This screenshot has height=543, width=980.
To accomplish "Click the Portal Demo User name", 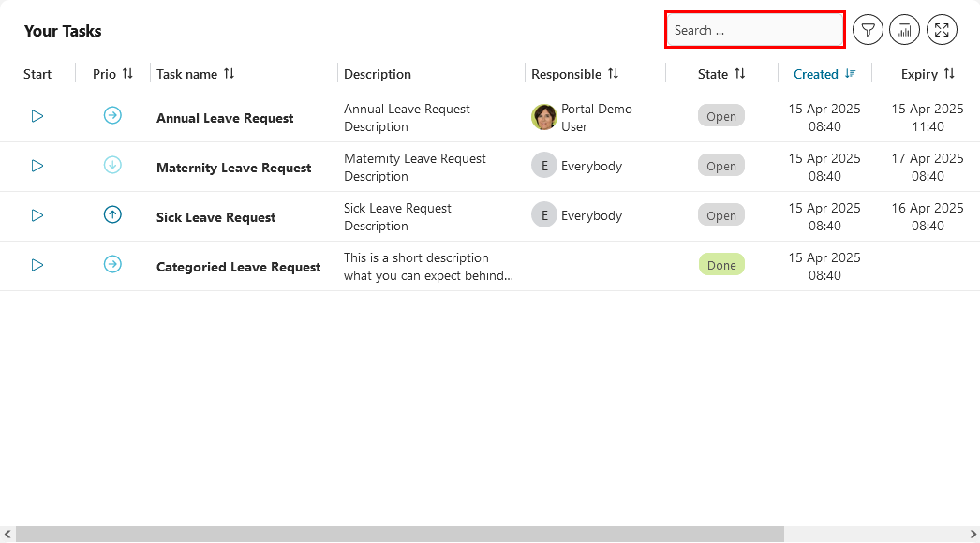I will 596,117.
